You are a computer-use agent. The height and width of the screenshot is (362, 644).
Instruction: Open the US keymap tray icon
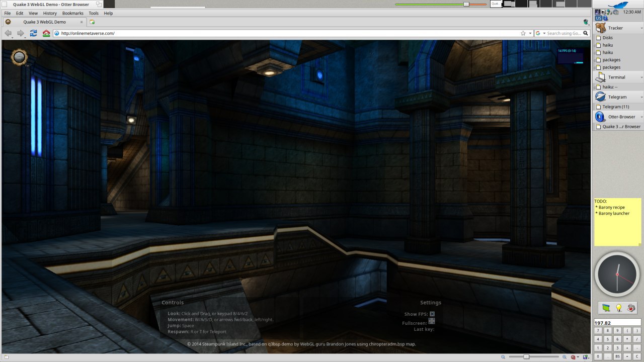pos(599,18)
